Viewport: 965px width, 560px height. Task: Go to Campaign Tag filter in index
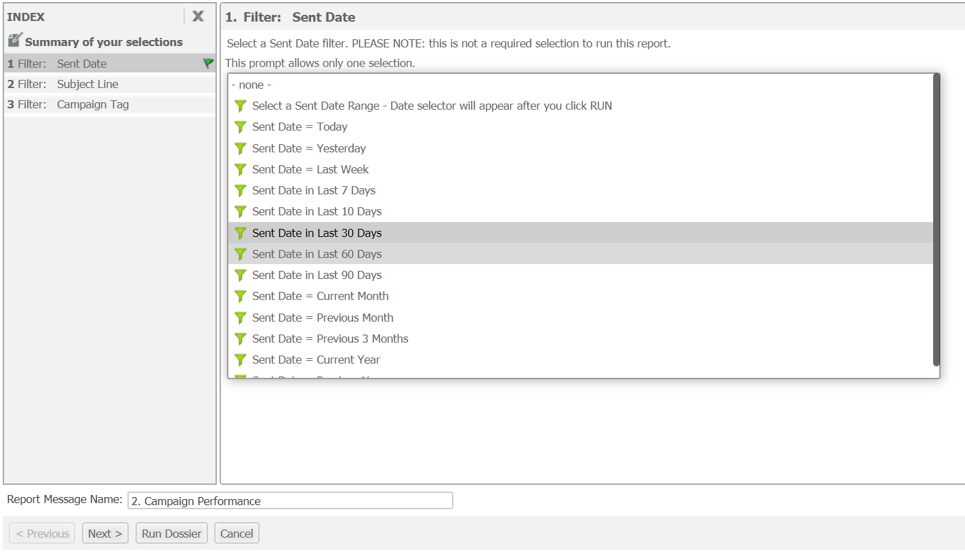(x=93, y=104)
